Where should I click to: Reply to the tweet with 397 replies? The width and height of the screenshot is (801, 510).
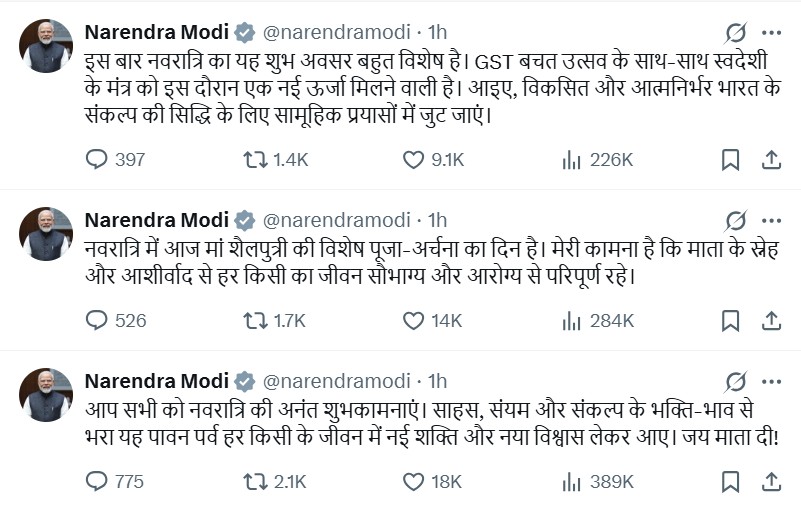97,159
